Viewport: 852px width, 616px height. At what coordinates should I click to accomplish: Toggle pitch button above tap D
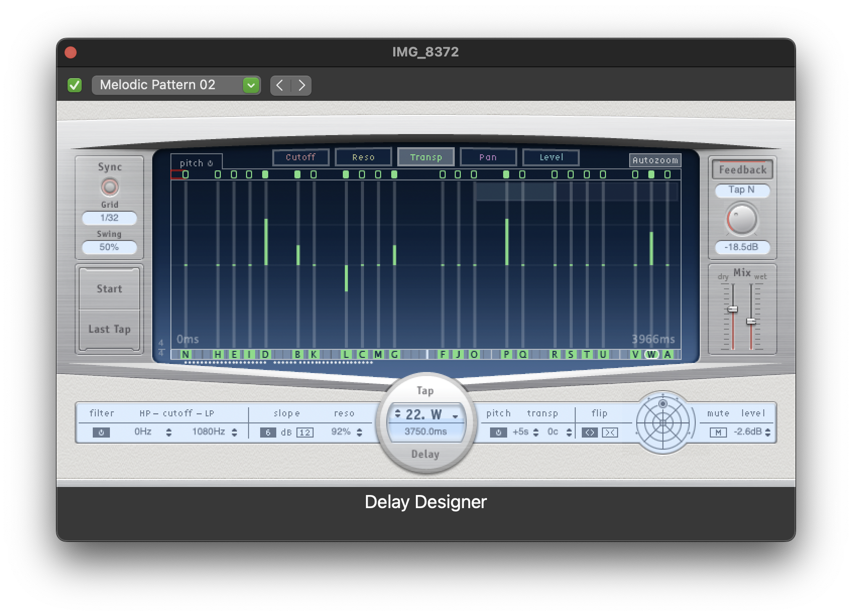coord(265,174)
